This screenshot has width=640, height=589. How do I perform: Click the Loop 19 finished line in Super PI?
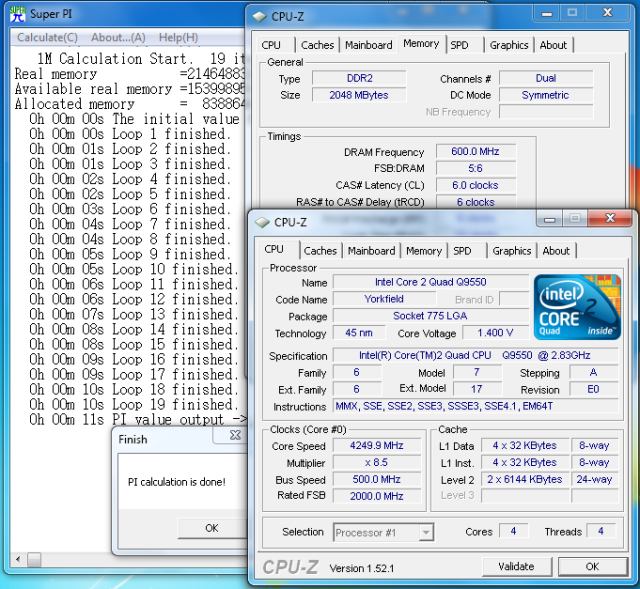coord(134,405)
